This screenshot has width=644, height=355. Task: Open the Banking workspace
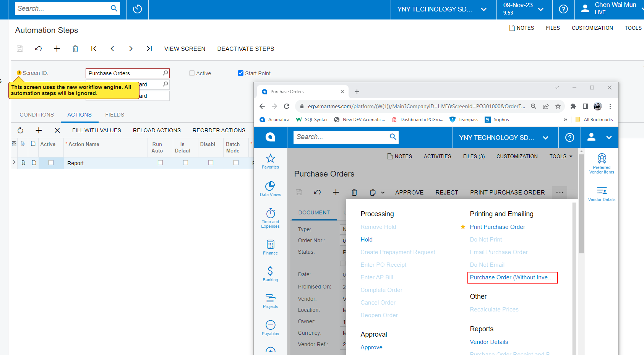pyautogui.click(x=270, y=274)
